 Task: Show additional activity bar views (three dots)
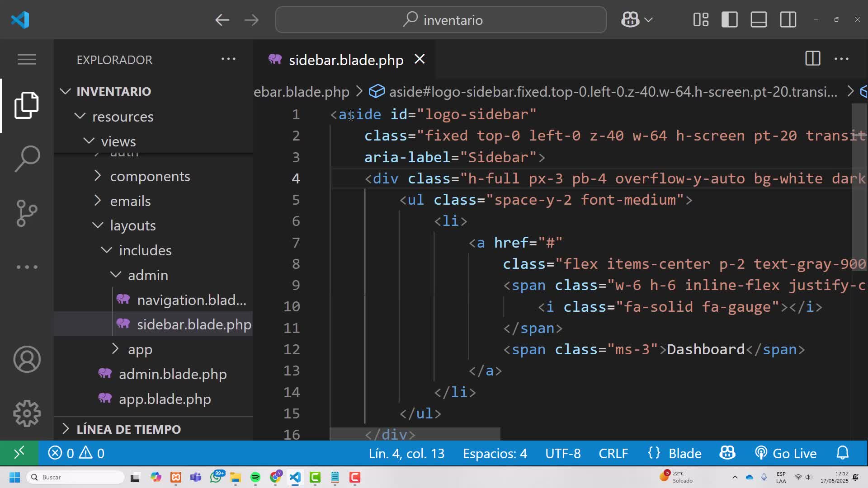pos(27,267)
